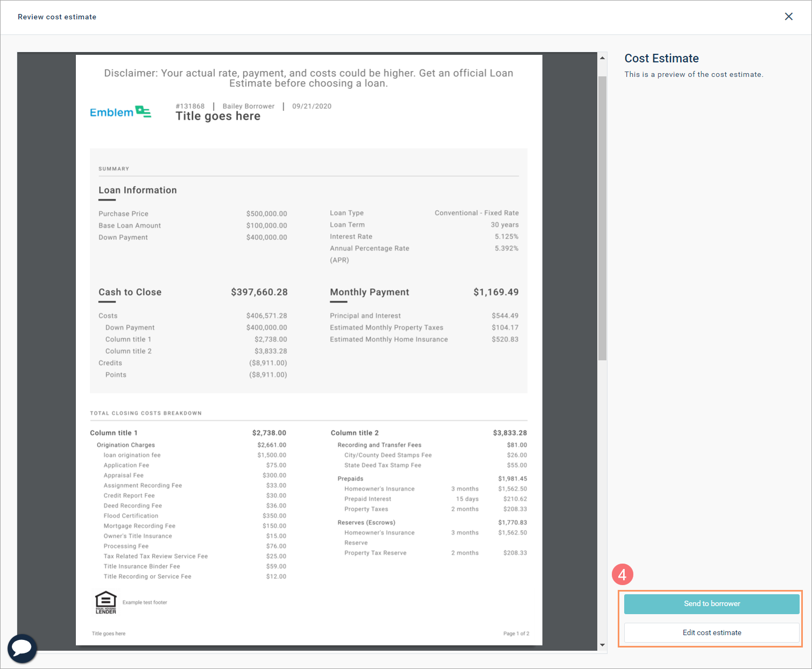
Task: Select Base Loan Amount value $100,000.00
Action: [266, 225]
